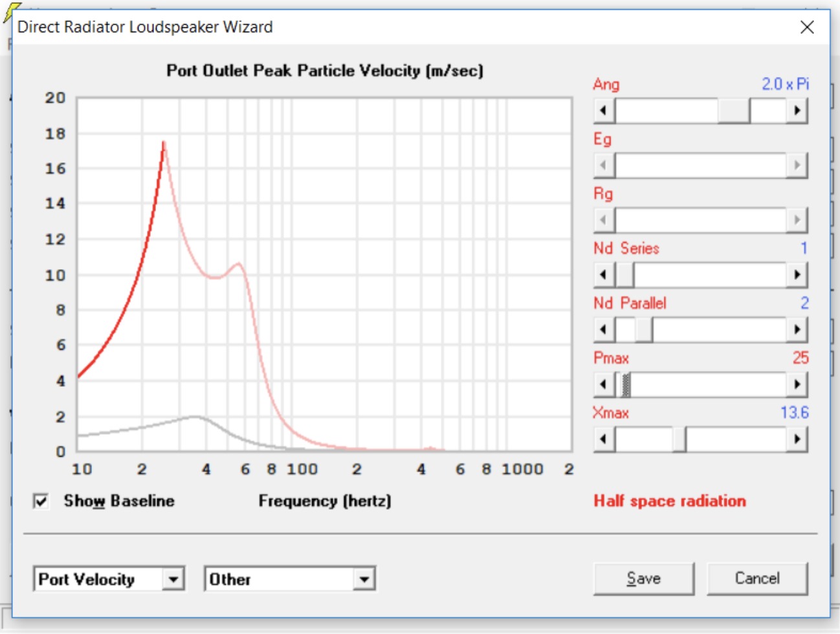Click the Ang slider left arrow
The height and width of the screenshot is (634, 840).
click(x=604, y=111)
